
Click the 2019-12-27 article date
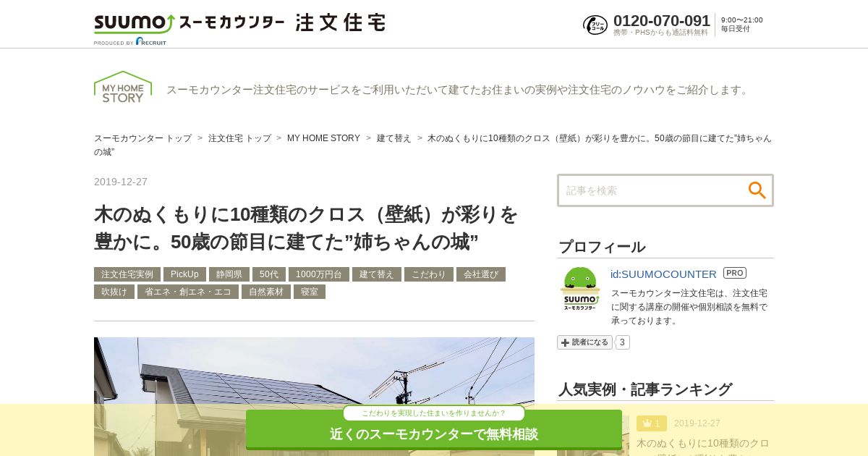(x=121, y=182)
